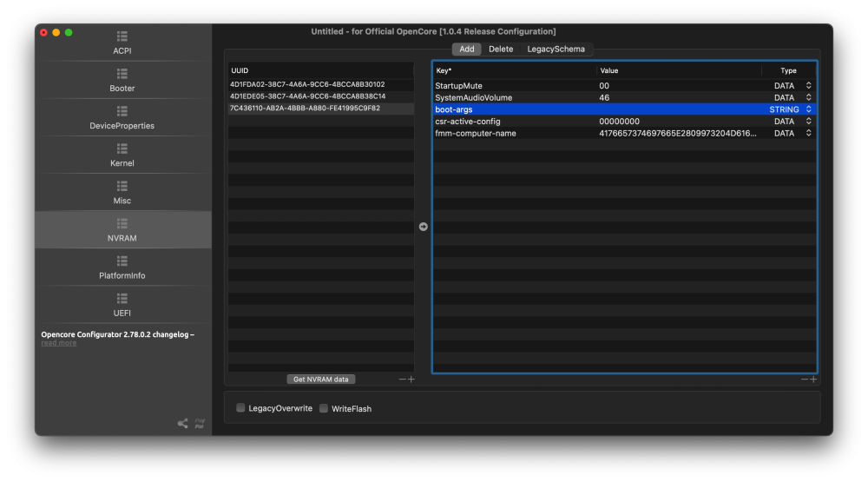Switch to the Delete tab
The height and width of the screenshot is (482, 868).
click(x=501, y=49)
